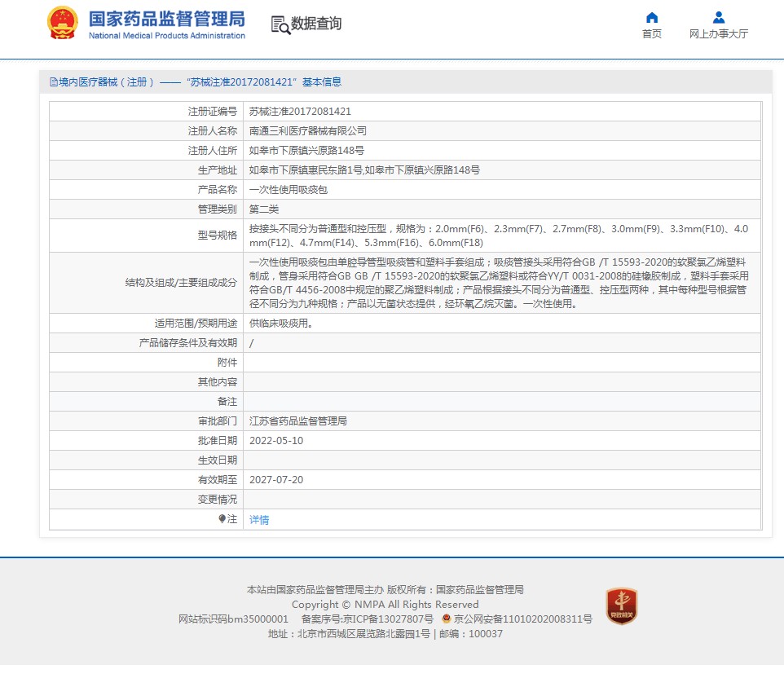The width and height of the screenshot is (784, 687).
Task: Click the 变更情况 row label
Action: pyautogui.click(x=218, y=499)
